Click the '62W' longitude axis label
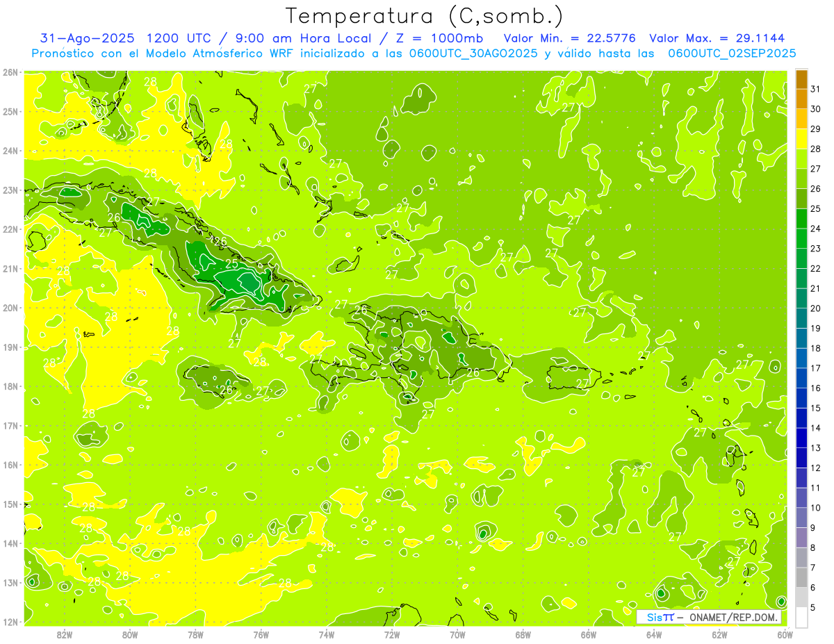This screenshot has height=644, width=834. [x=719, y=634]
